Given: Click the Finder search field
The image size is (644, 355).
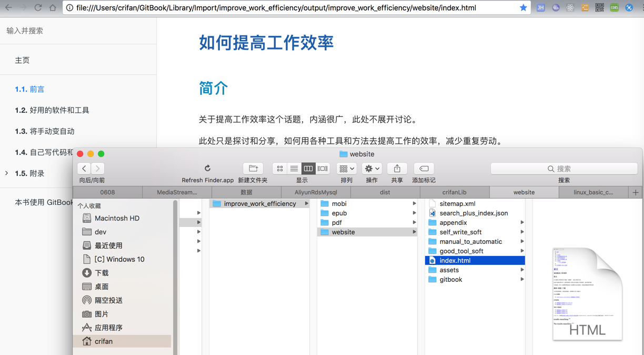Looking at the screenshot, I should tap(564, 169).
